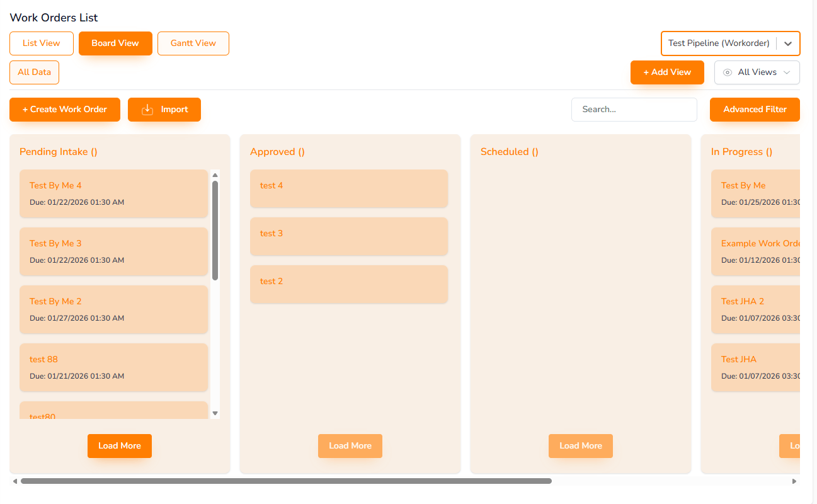Click the Advanced Filter button
This screenshot has height=504, width=817.
755,109
